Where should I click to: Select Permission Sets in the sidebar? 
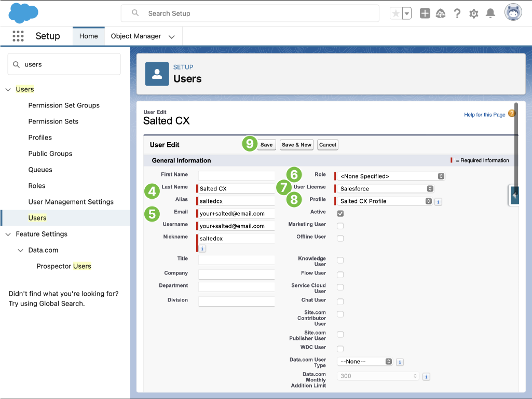coord(53,121)
